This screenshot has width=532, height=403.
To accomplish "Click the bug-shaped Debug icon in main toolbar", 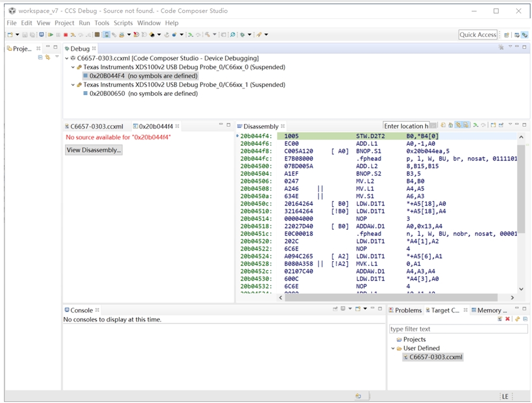I will tap(243, 35).
